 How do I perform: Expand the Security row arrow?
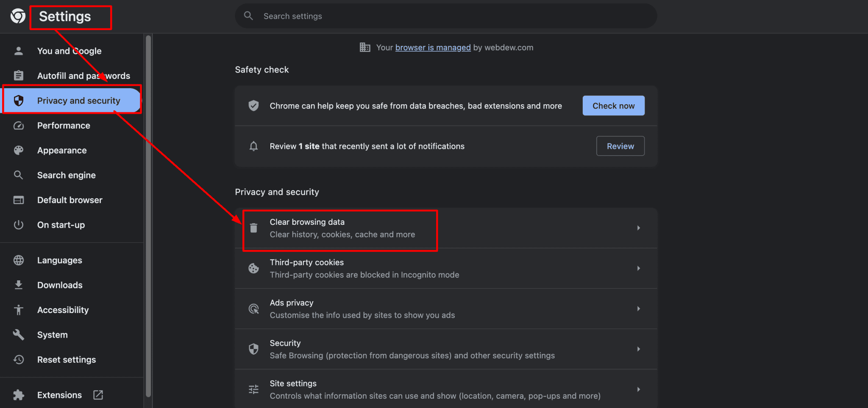pos(638,349)
